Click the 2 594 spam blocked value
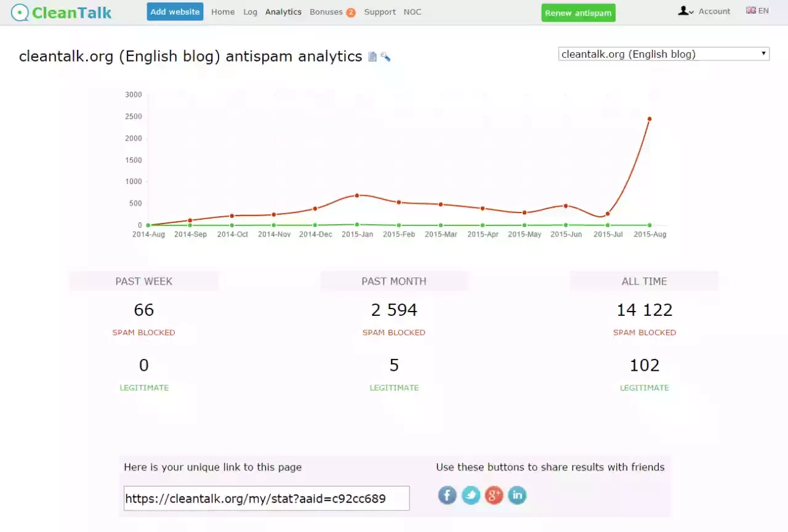Image resolution: width=788 pixels, height=532 pixels. tap(394, 310)
